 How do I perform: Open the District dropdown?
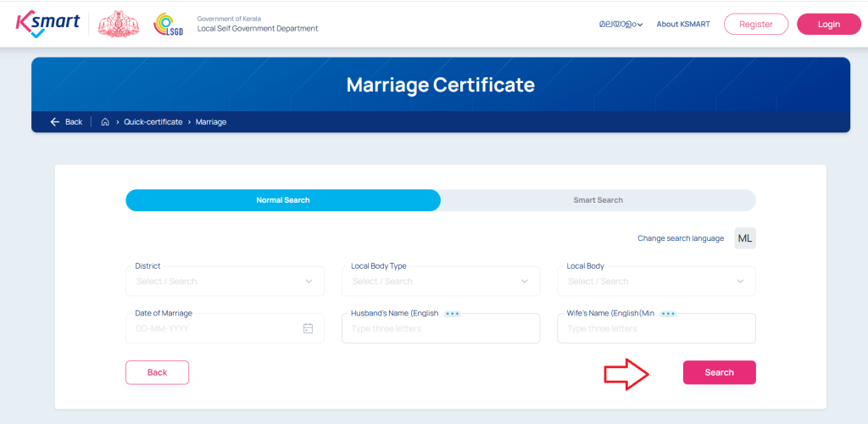[225, 282]
